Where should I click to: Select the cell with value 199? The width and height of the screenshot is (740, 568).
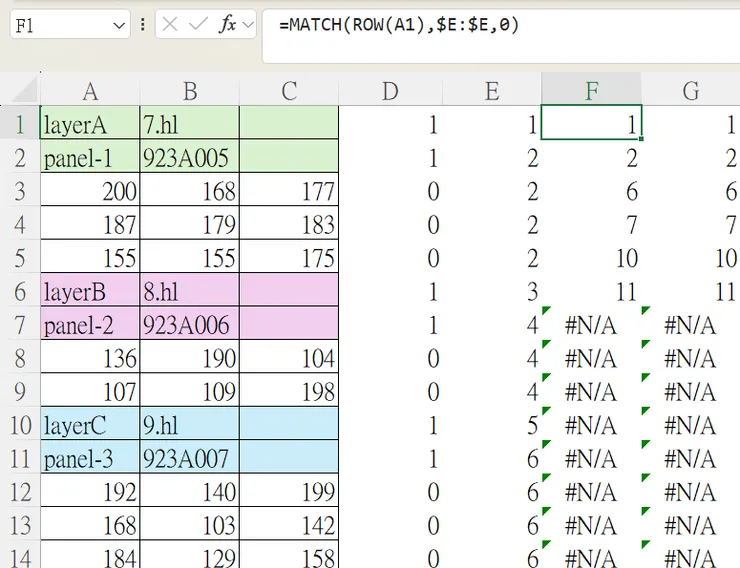[290, 492]
